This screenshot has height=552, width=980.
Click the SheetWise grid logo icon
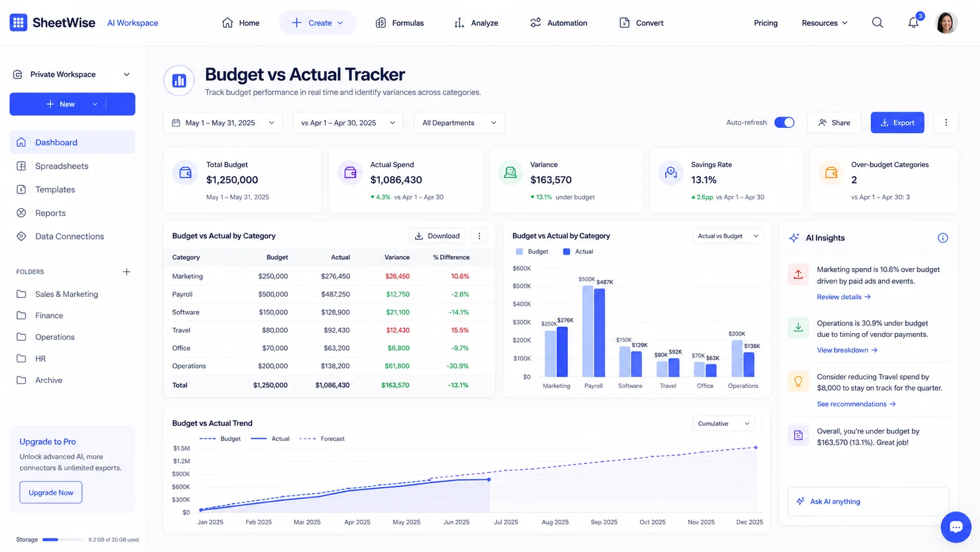tap(18, 23)
